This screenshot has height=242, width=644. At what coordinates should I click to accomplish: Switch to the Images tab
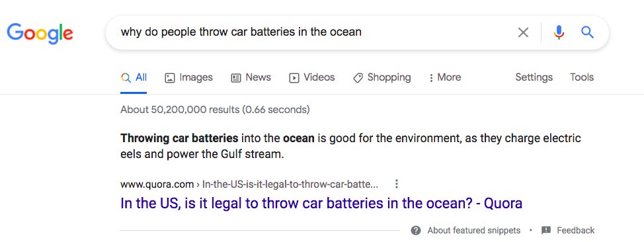(x=188, y=77)
